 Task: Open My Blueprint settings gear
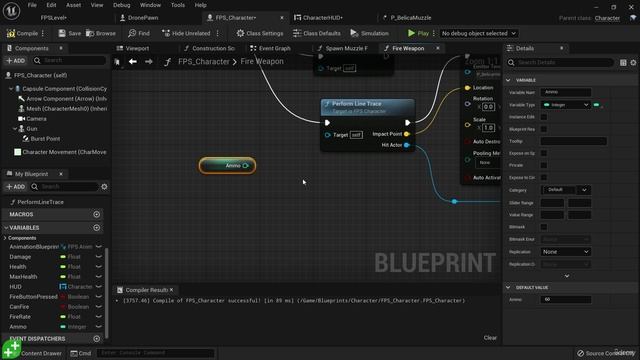tap(104, 187)
